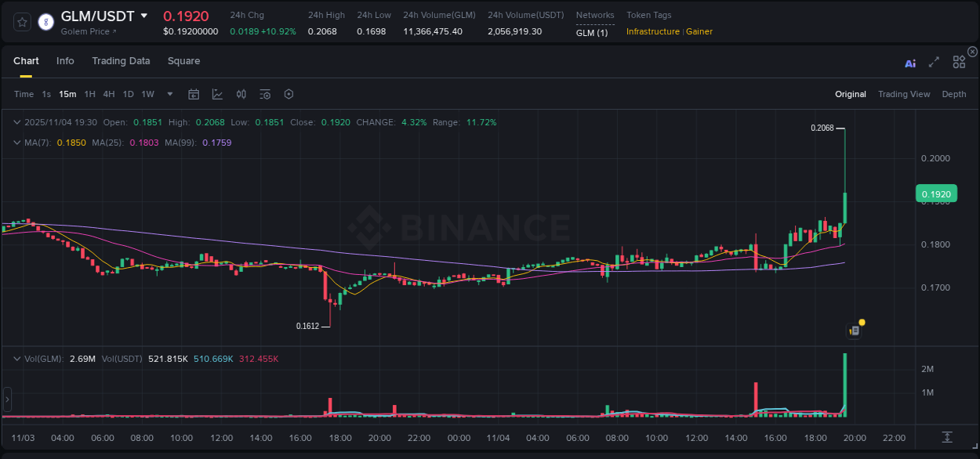The width and height of the screenshot is (980, 459).
Task: Collapse the Vol(GLM) volume legend
Action: pos(17,359)
